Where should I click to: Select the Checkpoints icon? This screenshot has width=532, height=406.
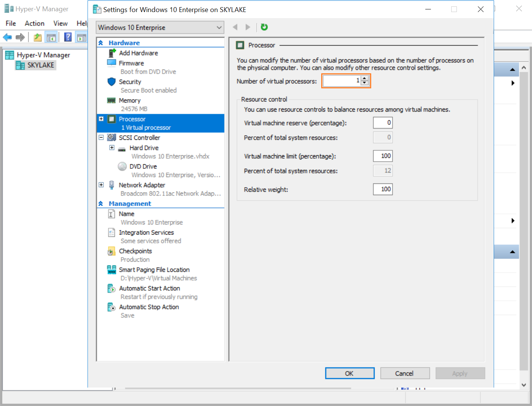click(112, 251)
